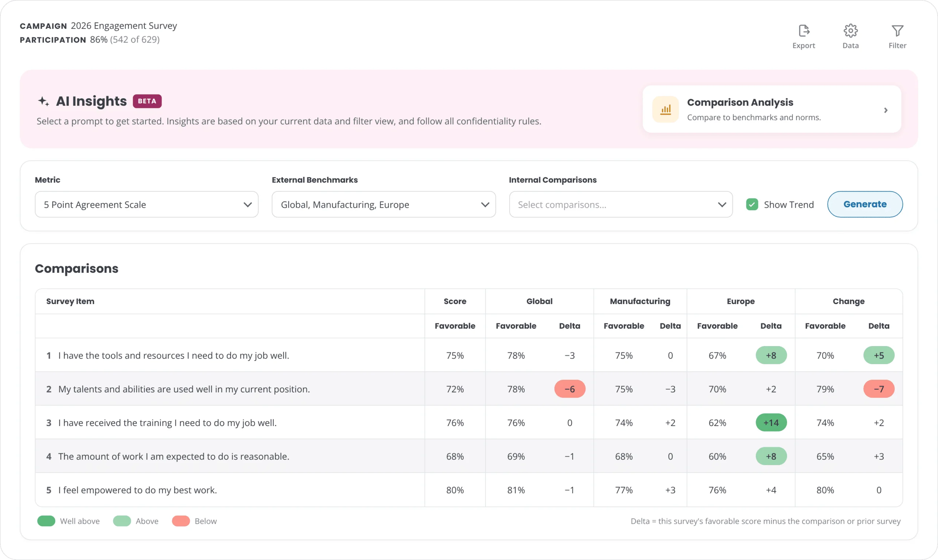Click the BETA badge
The image size is (938, 560).
click(x=147, y=101)
